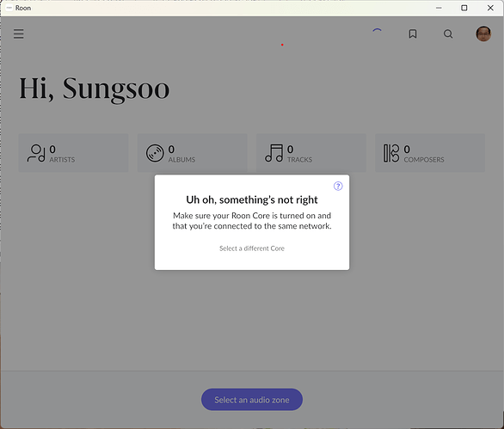Open the hamburger navigation menu
This screenshot has height=429, width=504.
(19, 34)
